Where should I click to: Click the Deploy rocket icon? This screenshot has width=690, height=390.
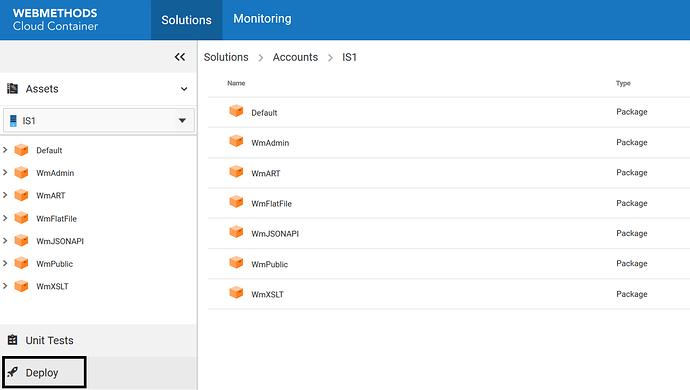(12, 372)
